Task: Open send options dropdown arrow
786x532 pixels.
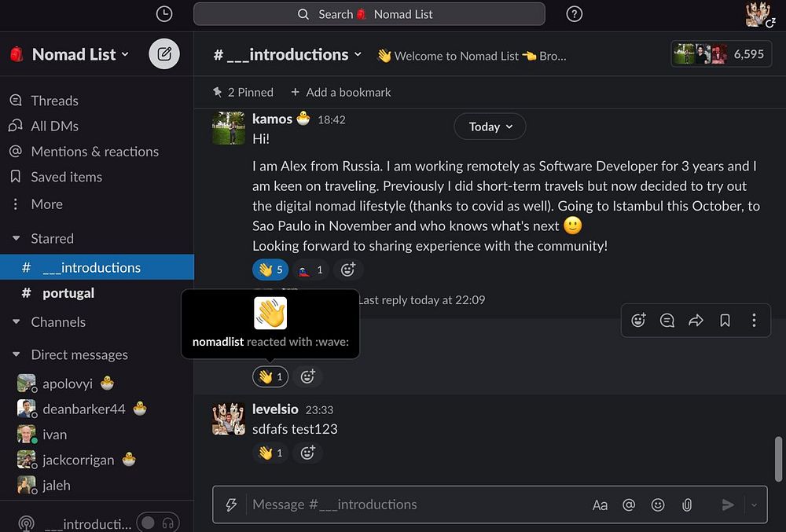Action: (x=754, y=505)
